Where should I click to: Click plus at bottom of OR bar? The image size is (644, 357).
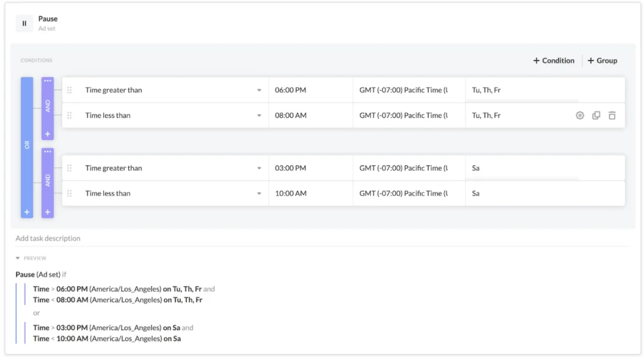click(27, 212)
